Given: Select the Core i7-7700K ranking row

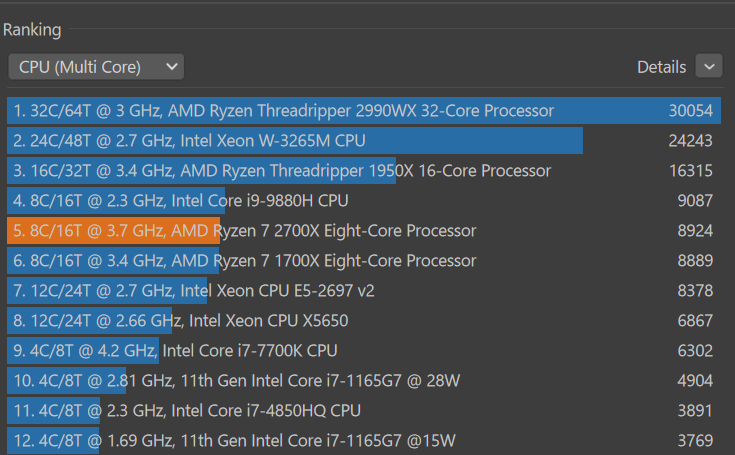Looking at the screenshot, I should click(x=364, y=351).
